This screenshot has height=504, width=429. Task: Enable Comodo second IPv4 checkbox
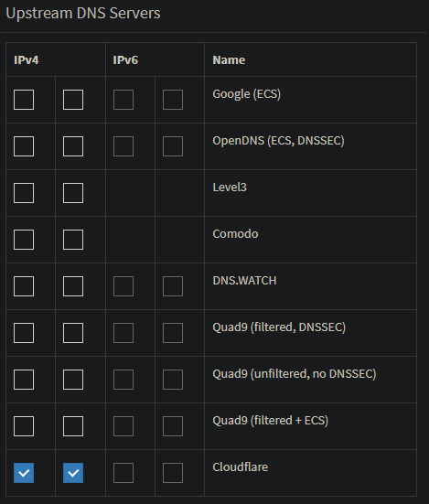point(73,240)
